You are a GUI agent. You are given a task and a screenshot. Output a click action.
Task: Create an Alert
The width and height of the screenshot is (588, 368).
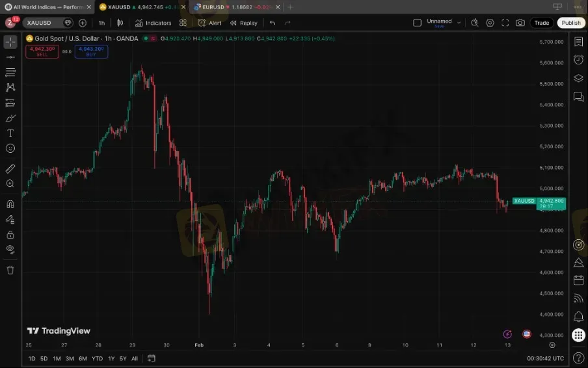(x=209, y=23)
